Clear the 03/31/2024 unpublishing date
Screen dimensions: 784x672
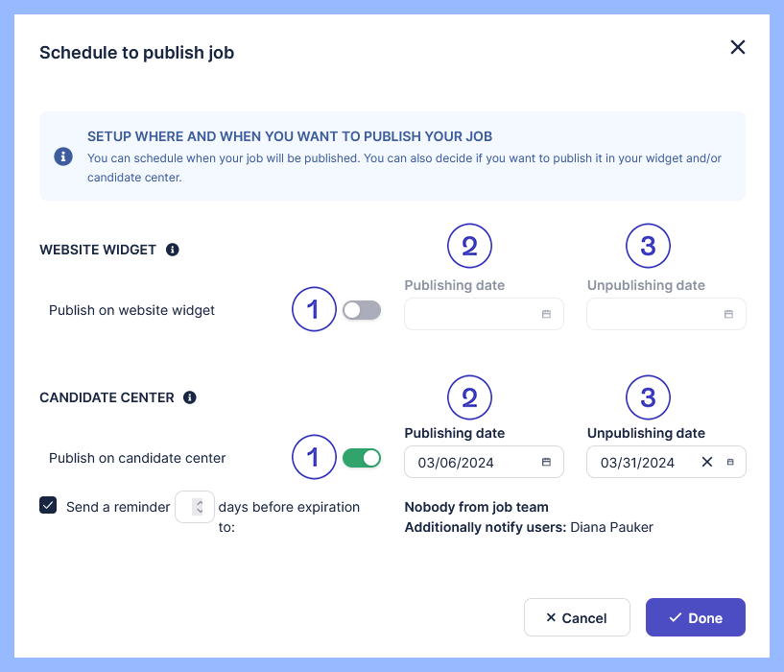[707, 462]
